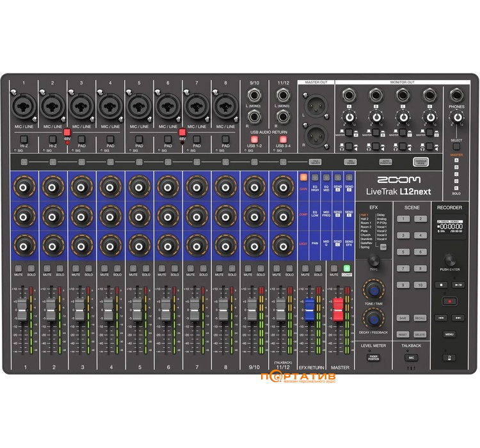Click the Master Out R XLR connector
This screenshot has width=480, height=448.
pyautogui.click(x=316, y=137)
